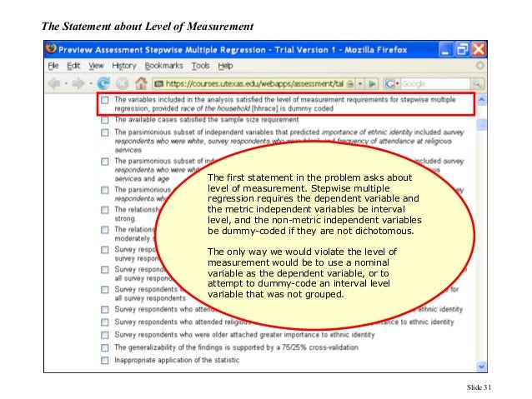Check the parsimonious subset with age checkbox
This screenshot has width=532, height=399.
tap(105, 162)
